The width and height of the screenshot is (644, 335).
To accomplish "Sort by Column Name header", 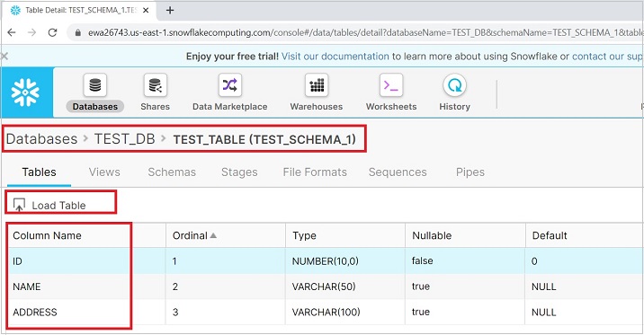I will [x=47, y=236].
